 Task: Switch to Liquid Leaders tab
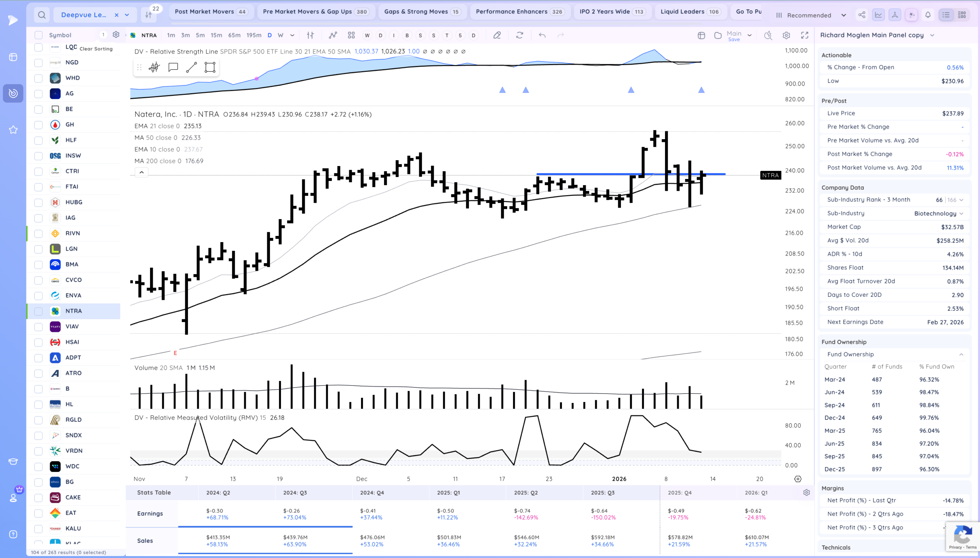click(690, 11)
